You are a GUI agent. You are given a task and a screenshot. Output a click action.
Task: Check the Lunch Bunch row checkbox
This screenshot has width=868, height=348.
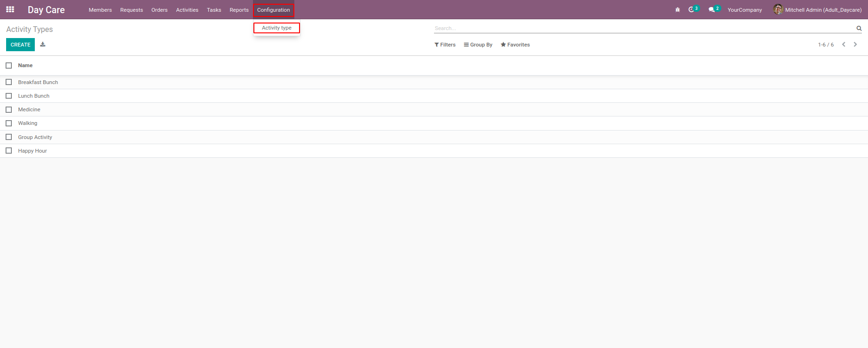(x=9, y=96)
